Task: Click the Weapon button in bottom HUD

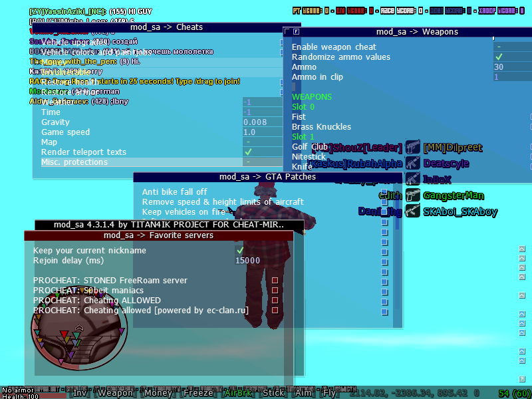Action: (x=116, y=393)
